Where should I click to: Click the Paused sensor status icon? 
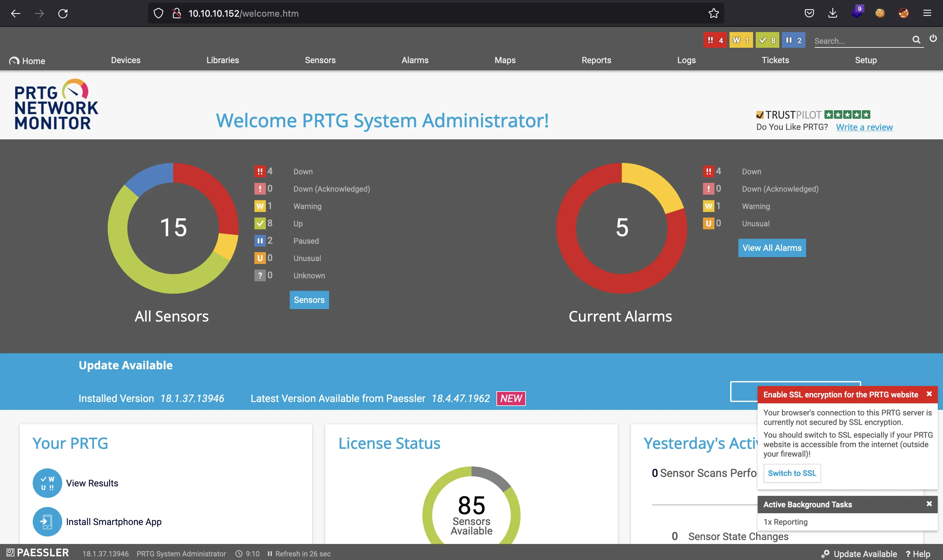point(260,241)
